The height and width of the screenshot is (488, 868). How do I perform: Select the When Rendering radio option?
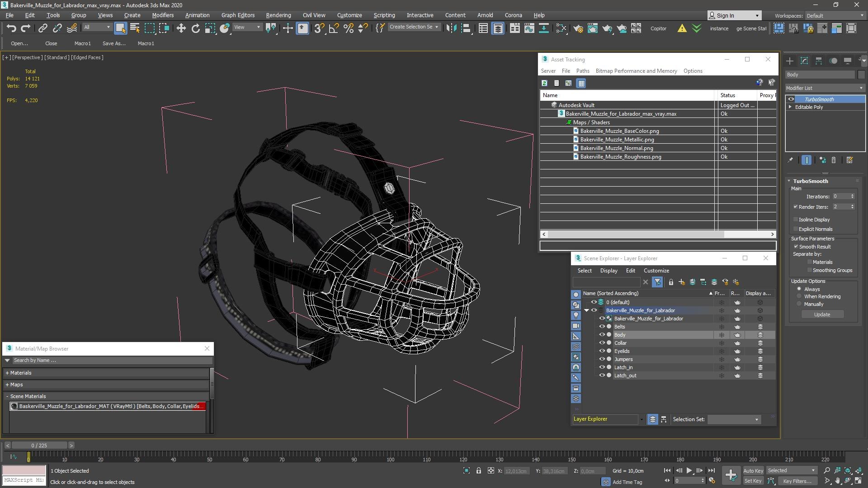coord(799,296)
